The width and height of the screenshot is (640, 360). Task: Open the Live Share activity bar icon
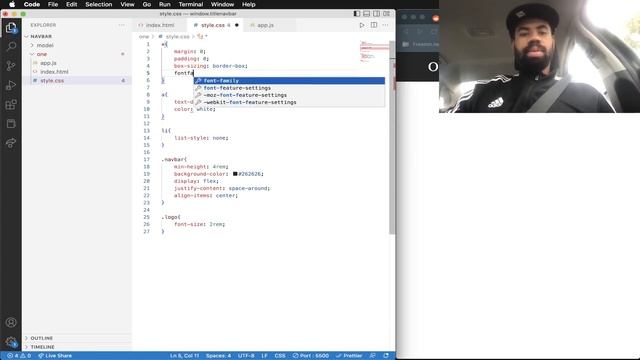(x=11, y=143)
